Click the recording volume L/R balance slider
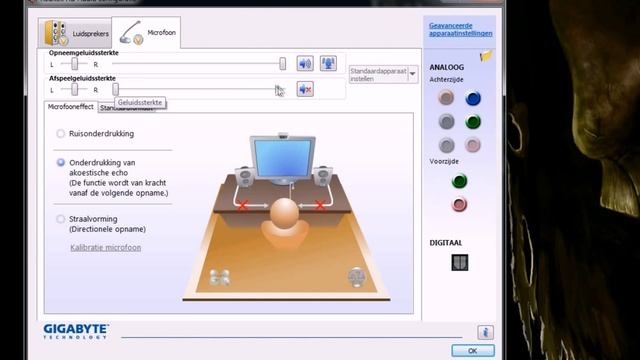This screenshot has width=640, height=360. click(x=74, y=64)
